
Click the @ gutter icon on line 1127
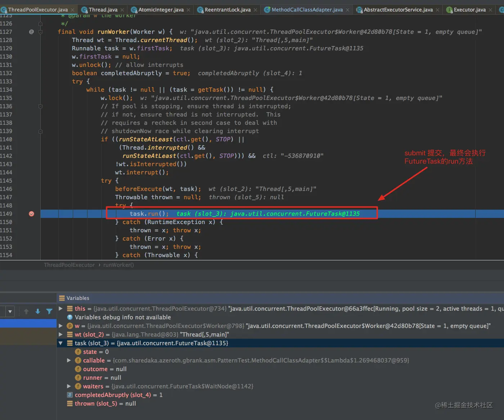point(32,32)
